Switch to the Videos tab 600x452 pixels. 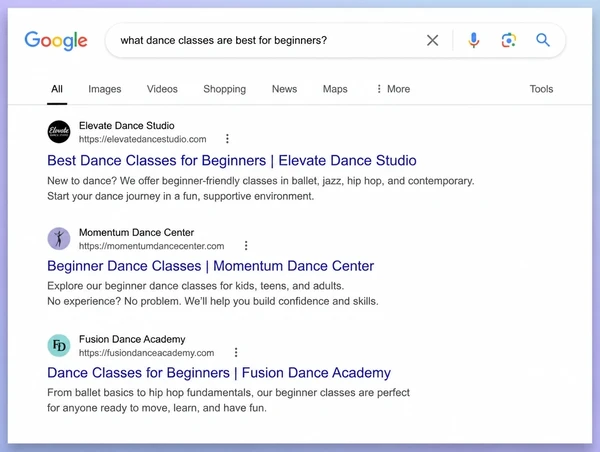point(162,89)
